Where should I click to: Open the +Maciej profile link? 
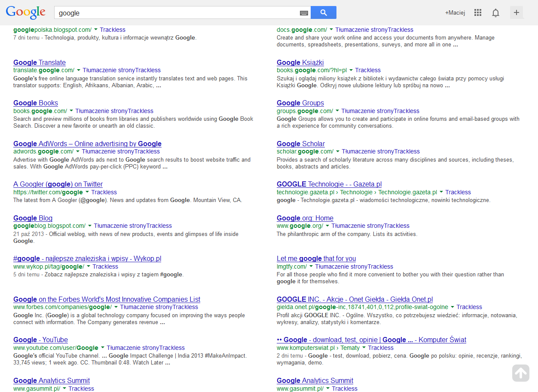pos(455,12)
